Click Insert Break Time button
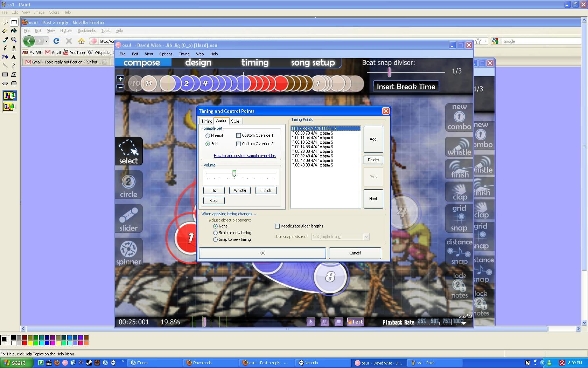 [x=406, y=87]
